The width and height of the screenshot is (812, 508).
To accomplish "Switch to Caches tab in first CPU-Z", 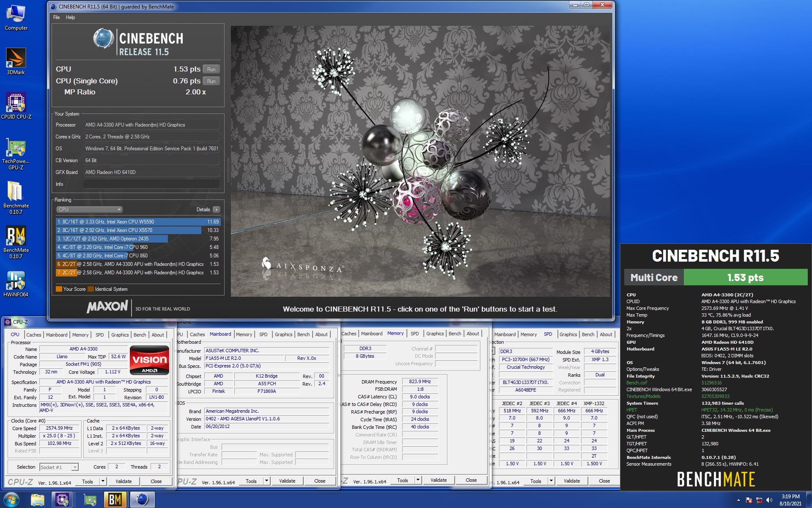I will click(34, 335).
